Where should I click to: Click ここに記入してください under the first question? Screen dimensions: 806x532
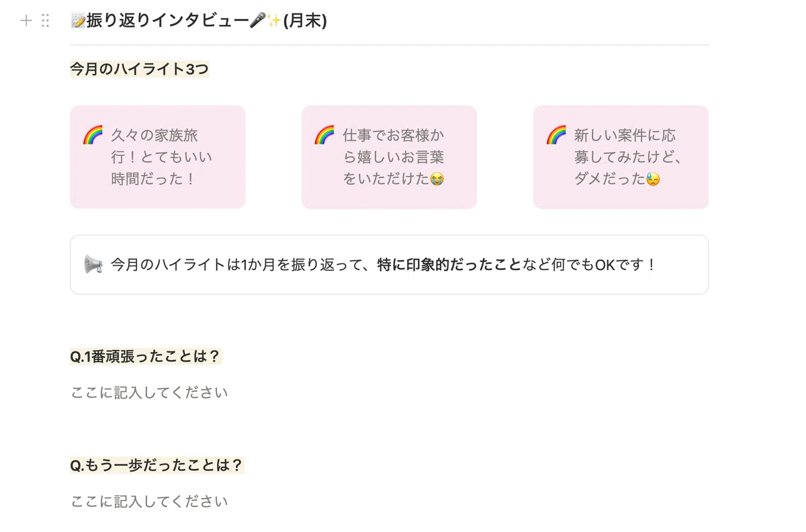click(150, 392)
